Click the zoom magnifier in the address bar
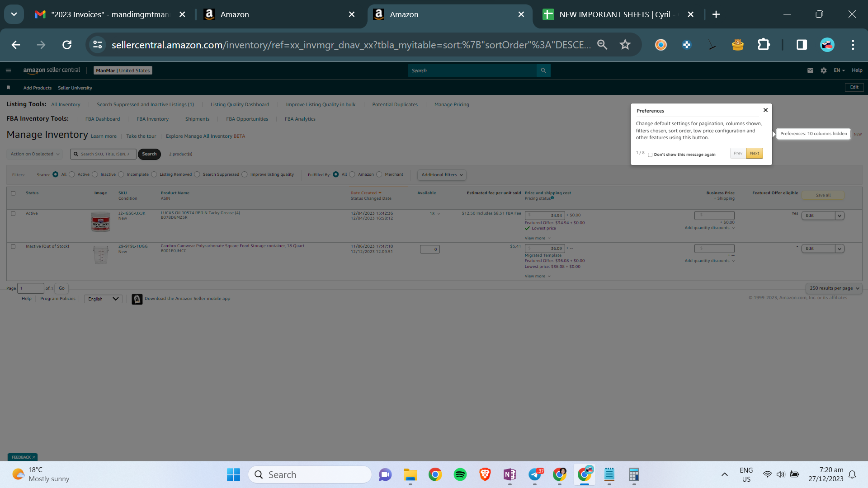The width and height of the screenshot is (868, 488). click(602, 45)
